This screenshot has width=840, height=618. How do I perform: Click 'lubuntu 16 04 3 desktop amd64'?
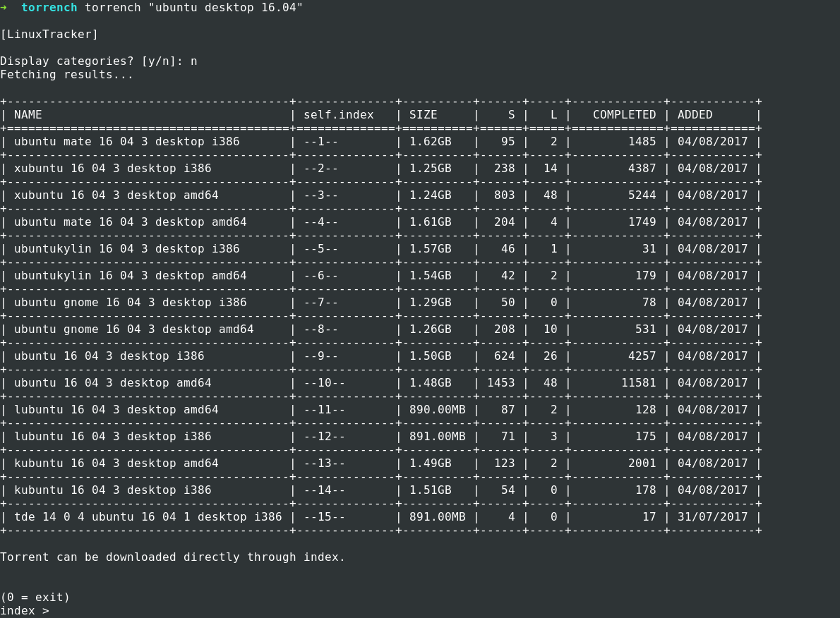116,410
